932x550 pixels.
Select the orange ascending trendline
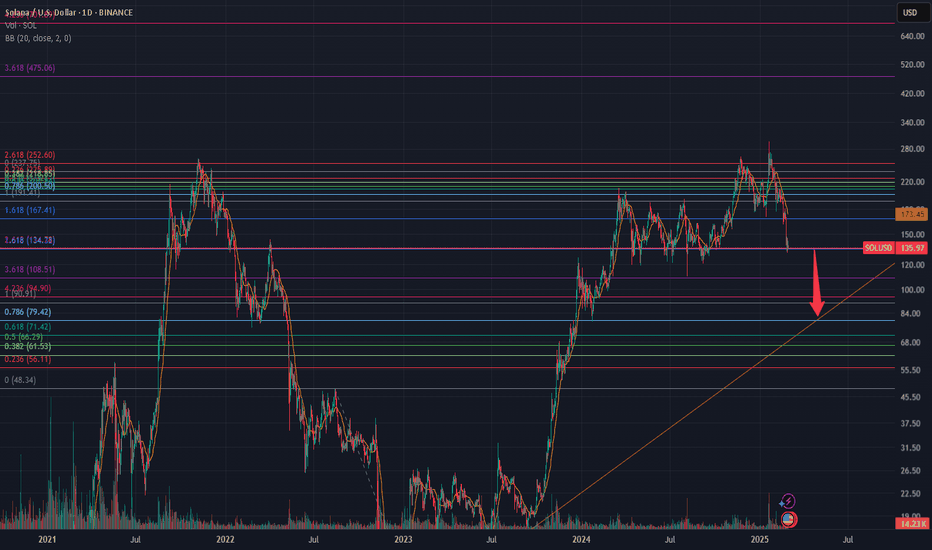click(x=713, y=397)
